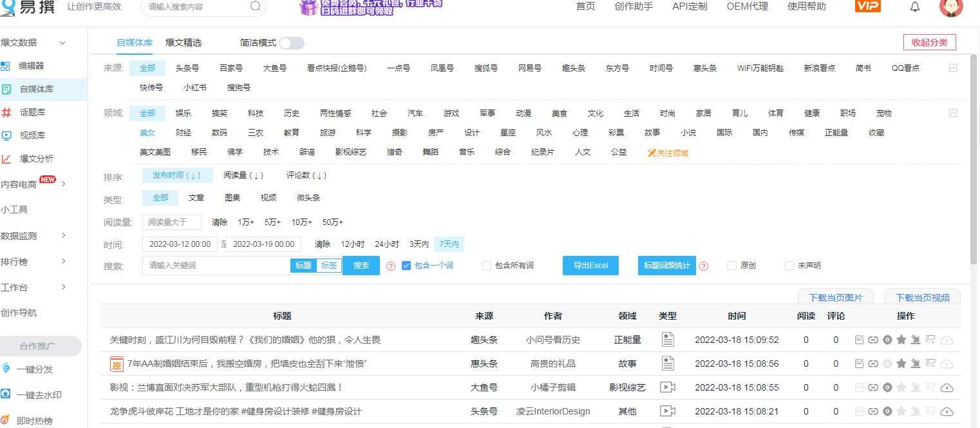Screen dimensions: 980x428
Task: Click the round target icon in 龙争虎斗 row
Action: click(887, 411)
